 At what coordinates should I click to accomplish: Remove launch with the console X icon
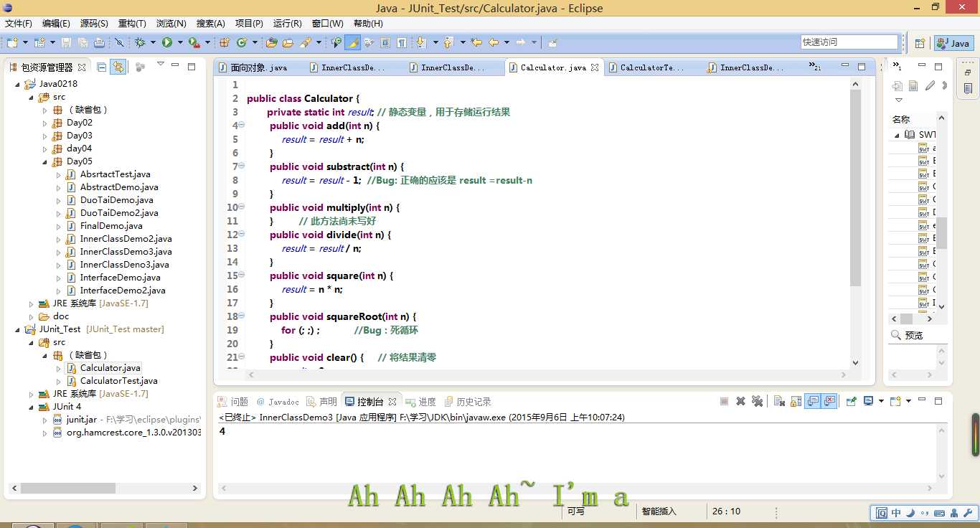(740, 401)
